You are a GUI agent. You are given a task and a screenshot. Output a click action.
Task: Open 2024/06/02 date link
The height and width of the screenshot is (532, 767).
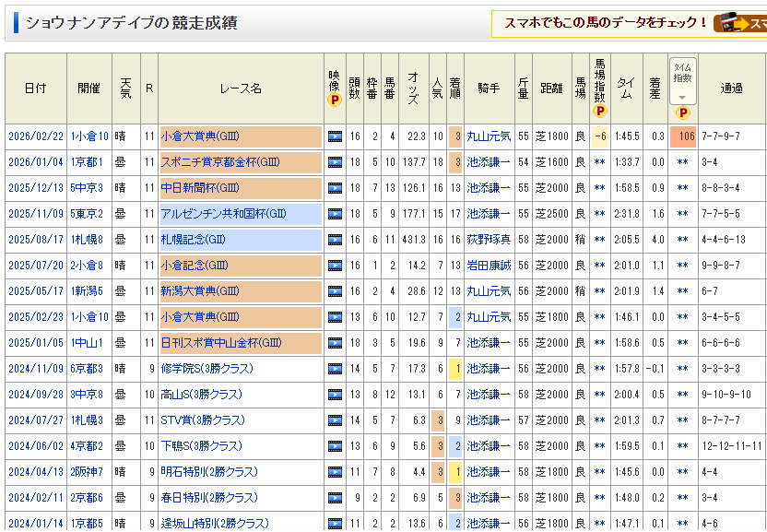coord(36,446)
